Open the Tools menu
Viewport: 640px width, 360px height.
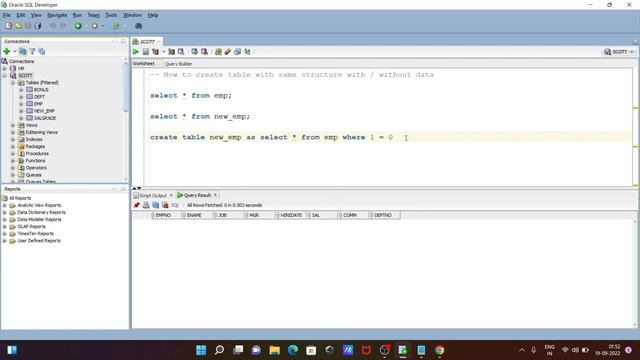111,15
